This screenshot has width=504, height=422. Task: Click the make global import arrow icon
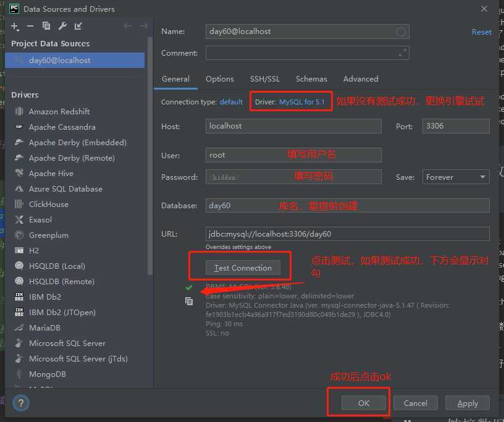[78, 26]
